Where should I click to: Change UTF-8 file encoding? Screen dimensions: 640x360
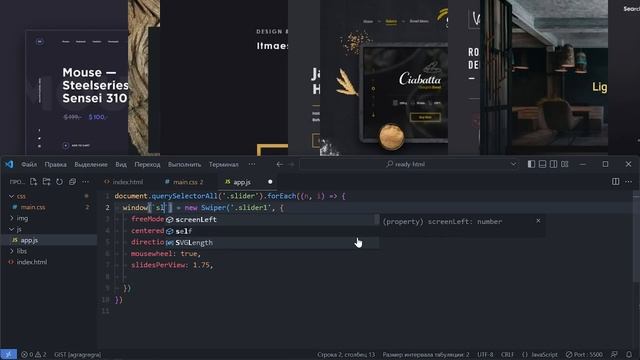(485, 355)
